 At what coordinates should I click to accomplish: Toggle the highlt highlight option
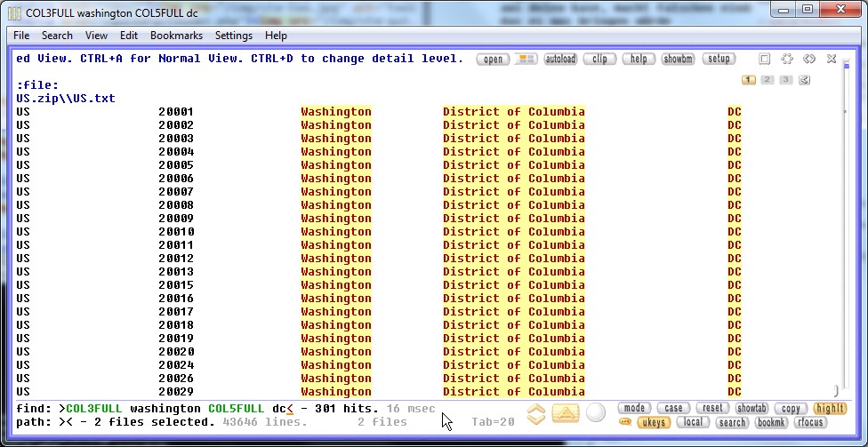[x=830, y=408]
